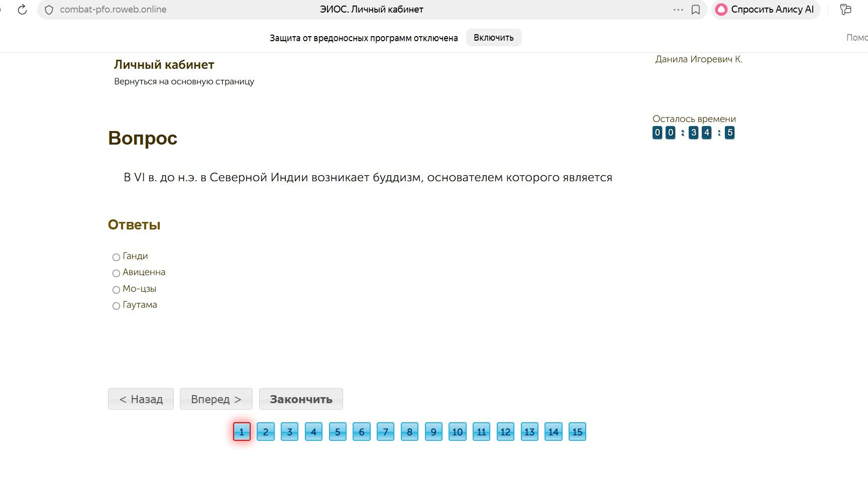Finish the test with Закончить

tap(301, 399)
